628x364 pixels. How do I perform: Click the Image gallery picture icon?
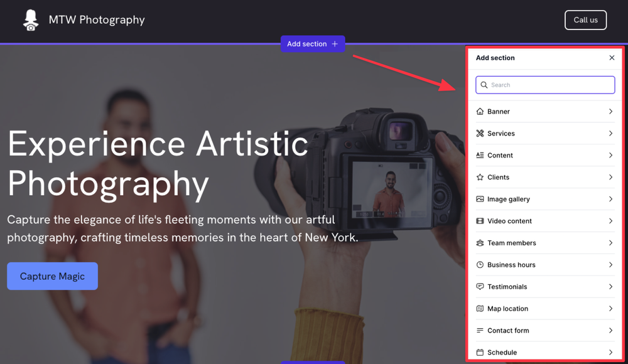point(481,199)
